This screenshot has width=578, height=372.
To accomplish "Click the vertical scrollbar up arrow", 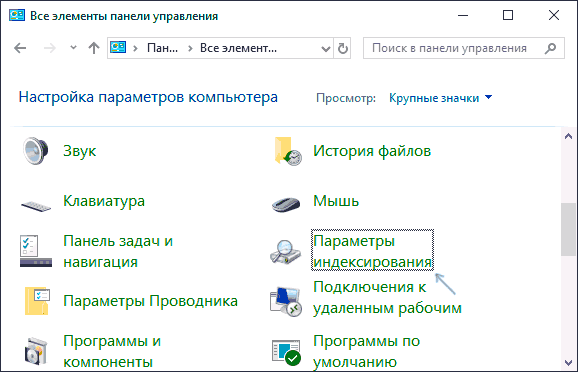I will 568,136.
